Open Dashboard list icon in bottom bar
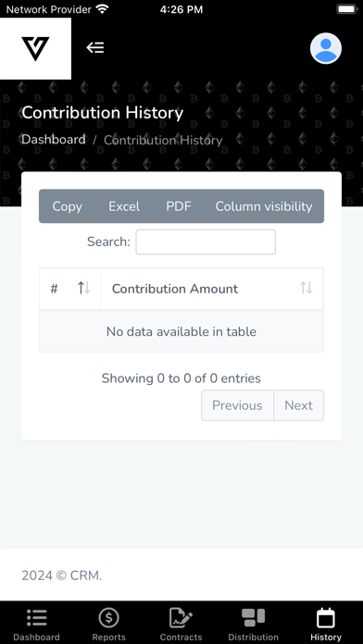The height and width of the screenshot is (644, 363). pos(37,618)
